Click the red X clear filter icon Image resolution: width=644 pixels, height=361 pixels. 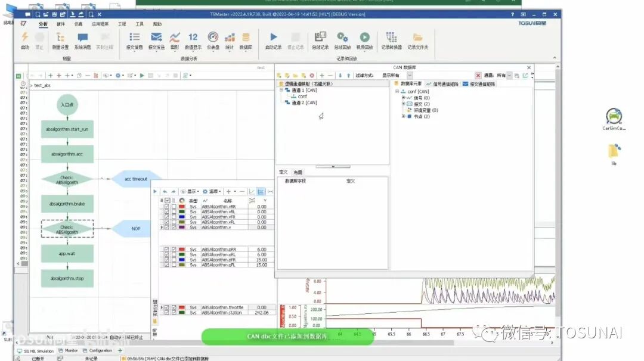coord(478,76)
